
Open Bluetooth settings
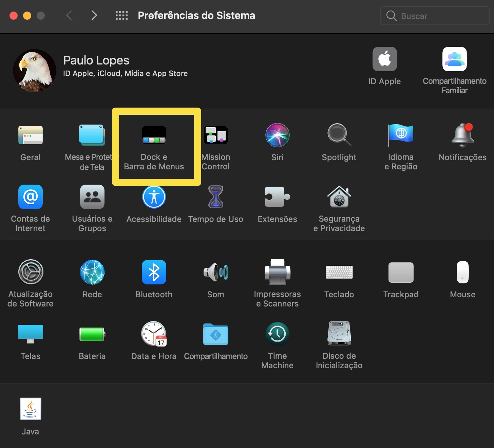pyautogui.click(x=154, y=272)
